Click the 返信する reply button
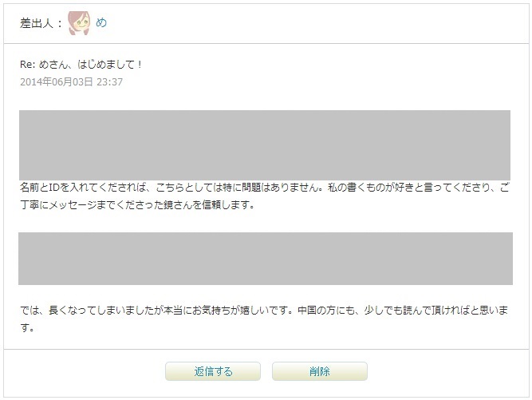Viewport: 532px width, 400px height. [x=213, y=371]
